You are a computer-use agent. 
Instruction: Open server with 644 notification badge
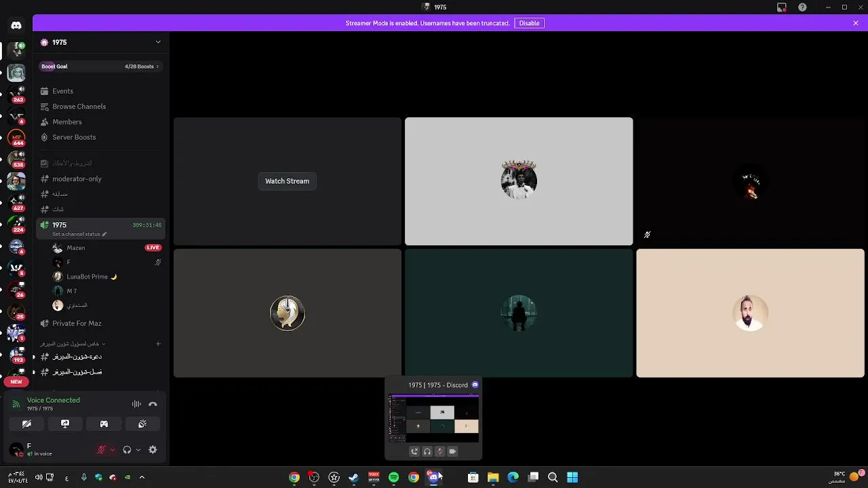pyautogui.click(x=16, y=138)
